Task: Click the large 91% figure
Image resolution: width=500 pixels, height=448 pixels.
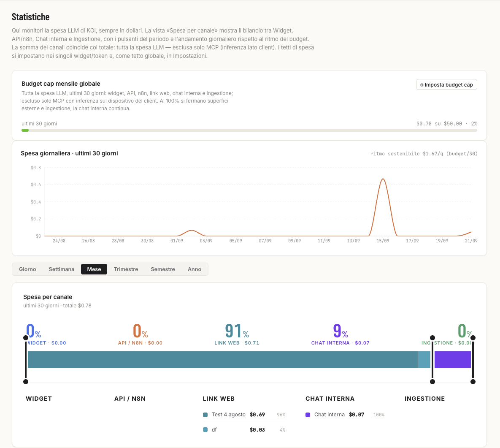Action: [237, 331]
